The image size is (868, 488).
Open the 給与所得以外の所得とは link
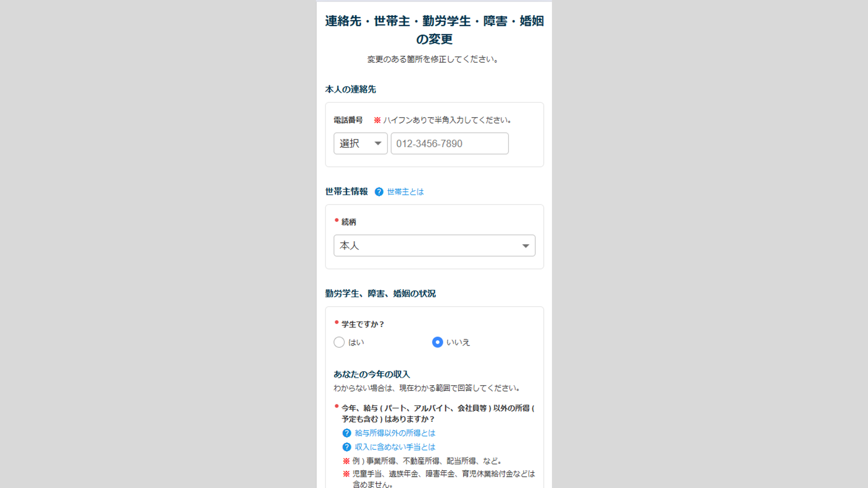click(x=395, y=433)
